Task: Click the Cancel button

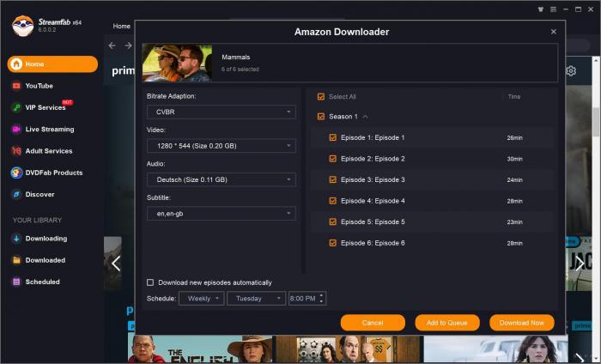Action: [x=373, y=323]
